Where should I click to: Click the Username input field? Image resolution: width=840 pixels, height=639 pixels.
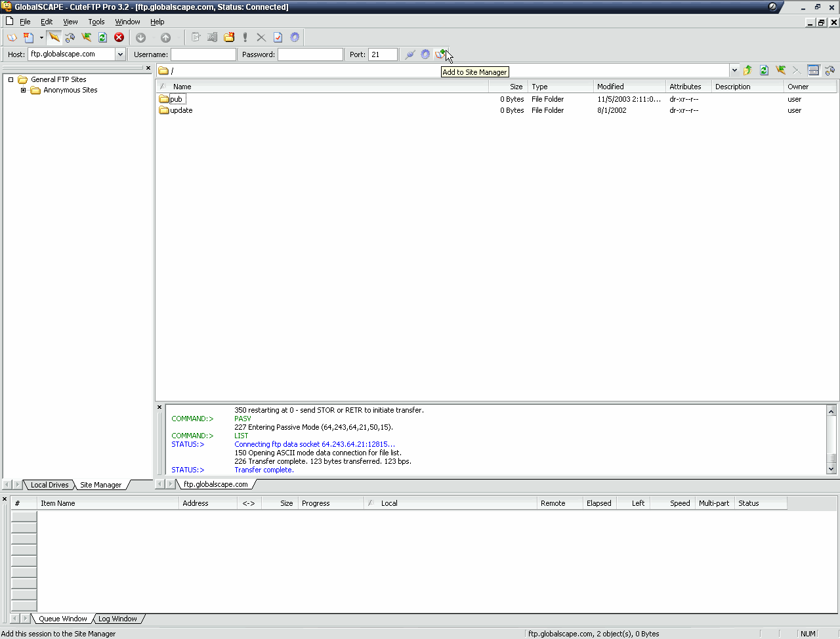203,54
